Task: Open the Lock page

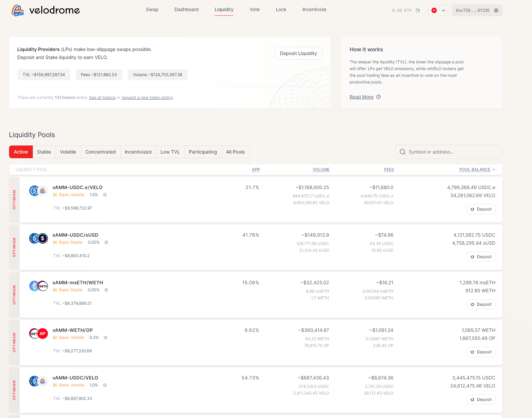Action: (281, 9)
